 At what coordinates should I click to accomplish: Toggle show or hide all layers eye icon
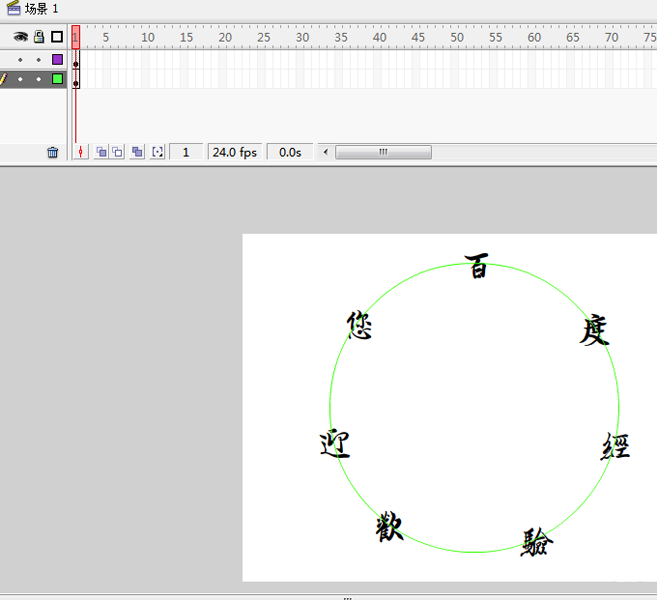(x=20, y=37)
